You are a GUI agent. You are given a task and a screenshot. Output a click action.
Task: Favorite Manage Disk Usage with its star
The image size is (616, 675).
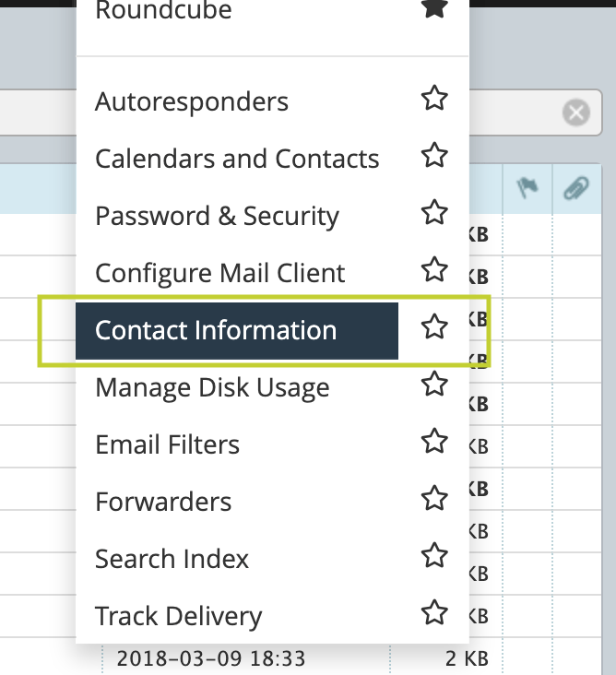tap(434, 384)
